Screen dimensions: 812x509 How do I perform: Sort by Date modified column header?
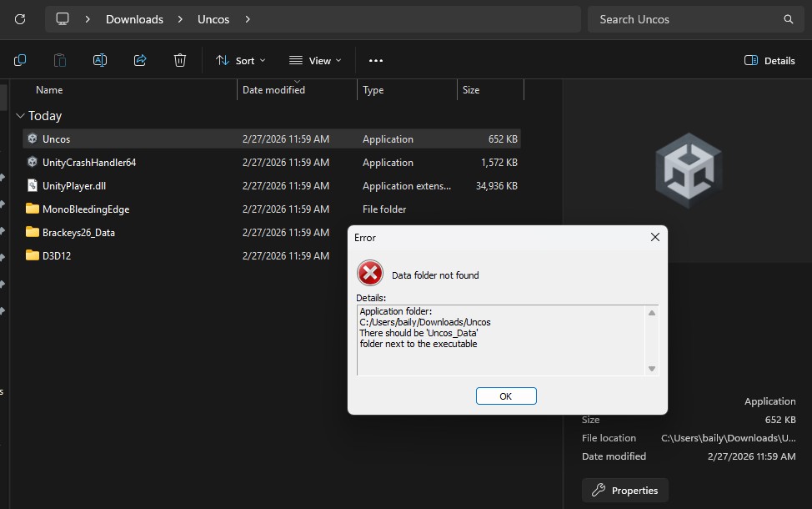pos(273,90)
